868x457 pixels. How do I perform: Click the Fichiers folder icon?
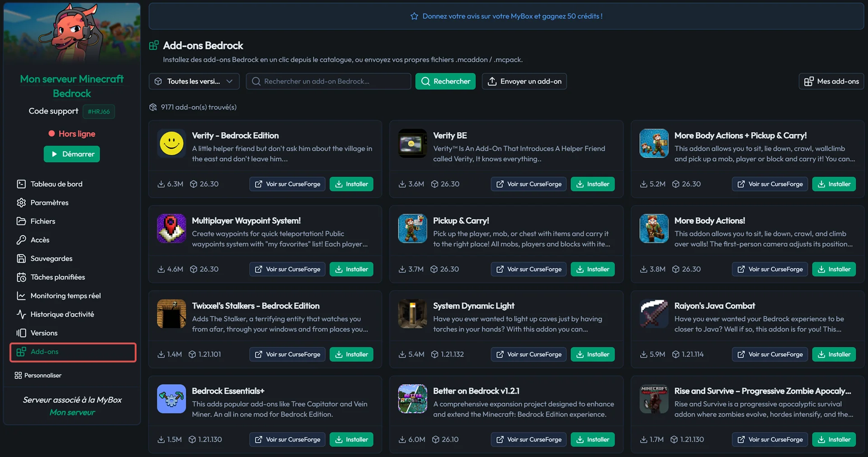pos(21,221)
